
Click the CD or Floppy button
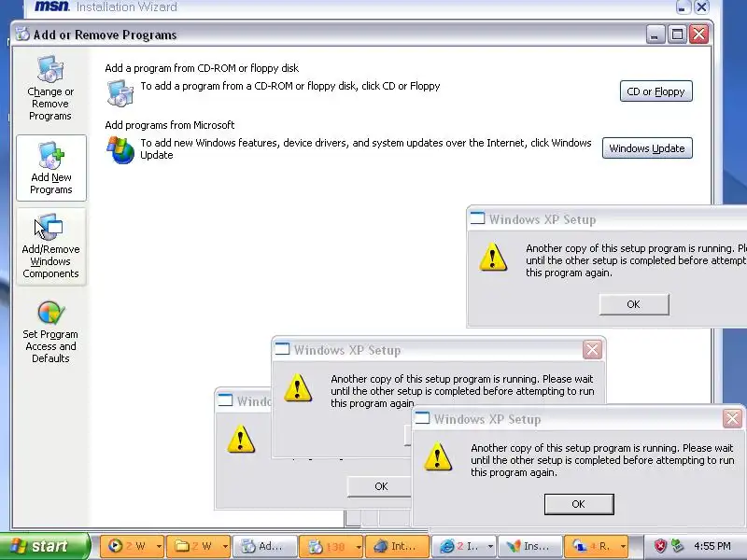pos(656,91)
